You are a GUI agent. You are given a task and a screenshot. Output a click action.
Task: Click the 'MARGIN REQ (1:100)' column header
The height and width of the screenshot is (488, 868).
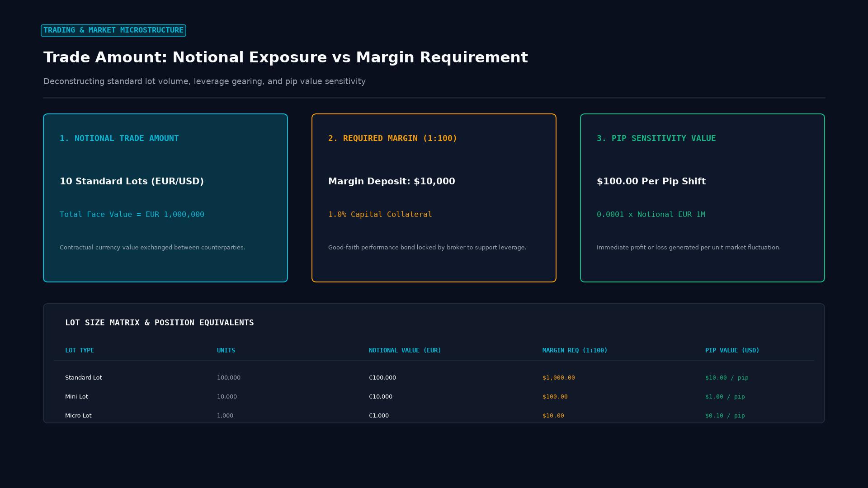[x=575, y=350]
